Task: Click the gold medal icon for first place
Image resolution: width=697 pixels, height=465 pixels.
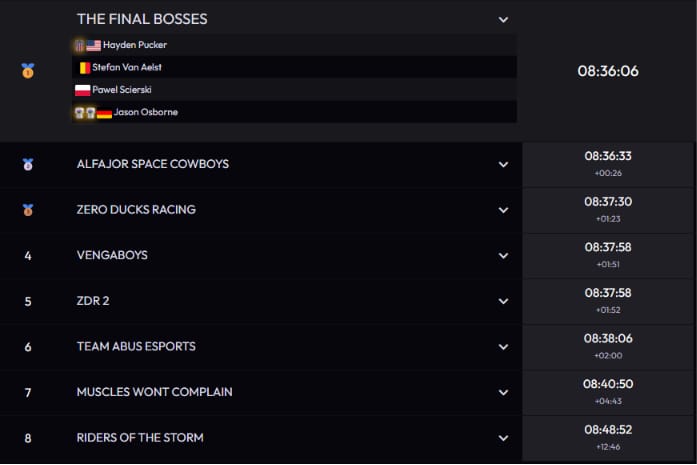Action: [x=28, y=71]
